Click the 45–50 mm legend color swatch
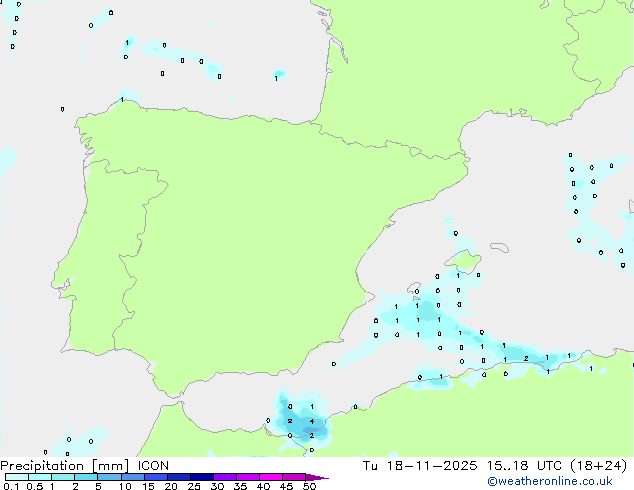 click(x=294, y=477)
